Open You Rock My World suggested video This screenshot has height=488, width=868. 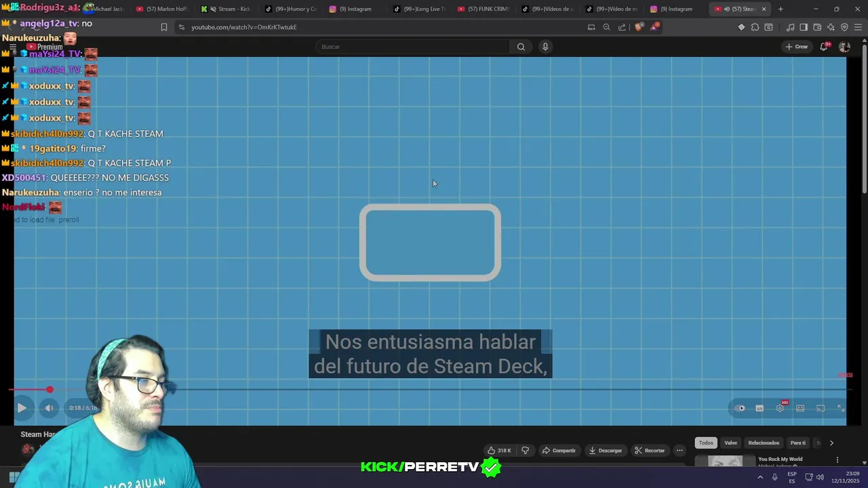point(780,459)
